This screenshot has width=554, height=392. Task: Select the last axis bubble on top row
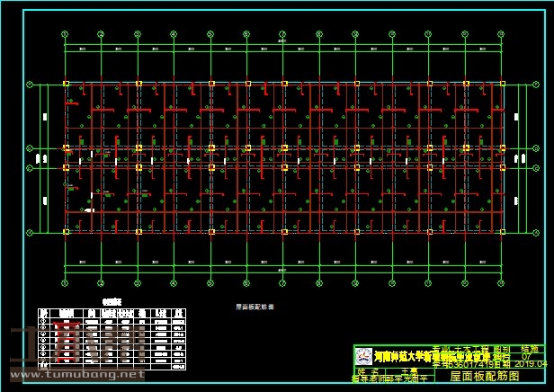pyautogui.click(x=502, y=34)
